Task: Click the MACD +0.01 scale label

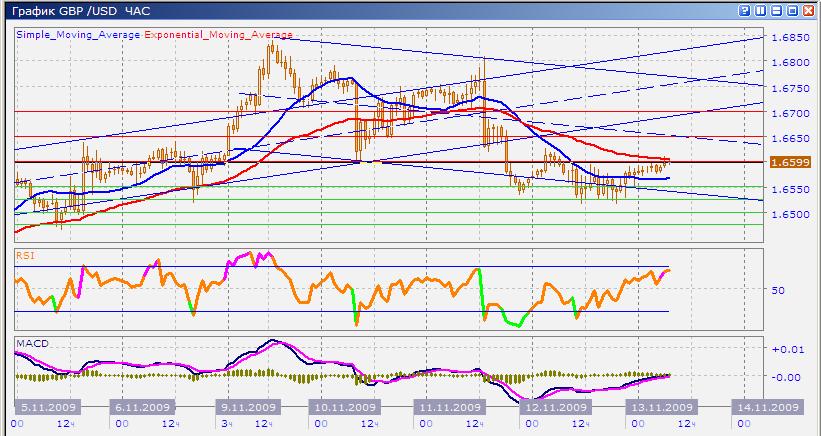Action: click(x=787, y=350)
